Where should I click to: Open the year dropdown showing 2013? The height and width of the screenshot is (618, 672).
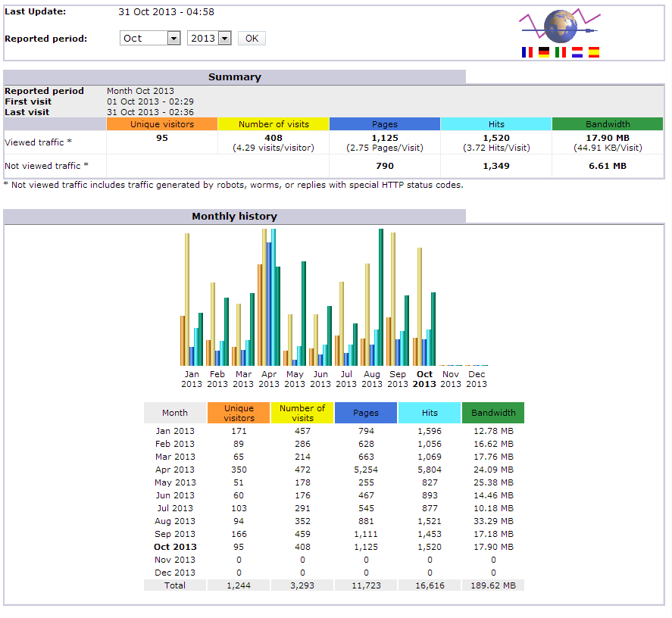(x=209, y=38)
